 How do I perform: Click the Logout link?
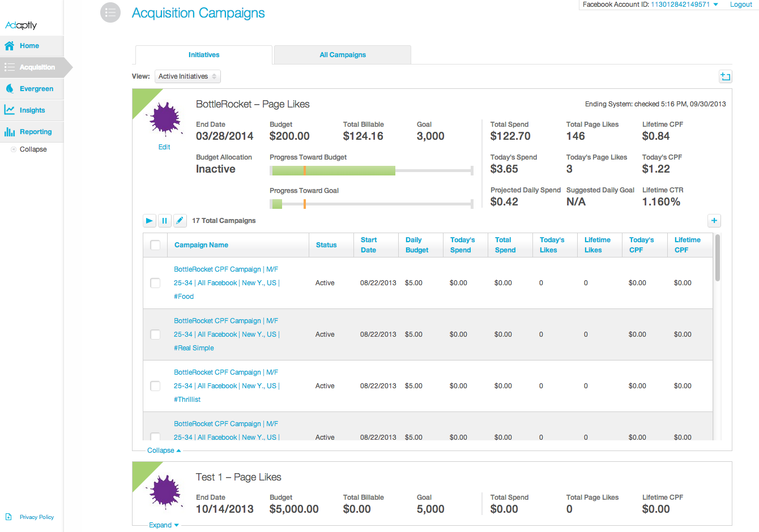tap(741, 5)
